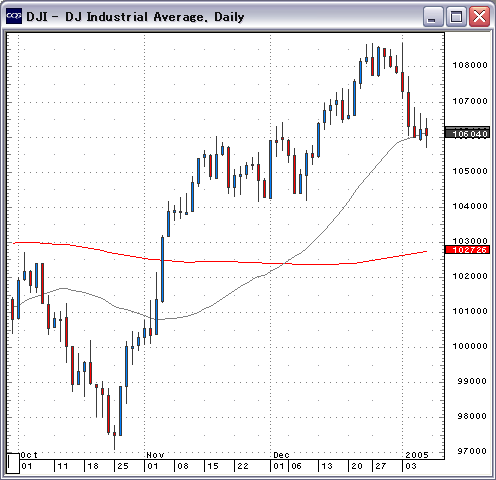Click the title text 'DJI - DJ Industrial Average, Daily'
Image resolution: width=496 pixels, height=480 pixels.
pos(135,17)
